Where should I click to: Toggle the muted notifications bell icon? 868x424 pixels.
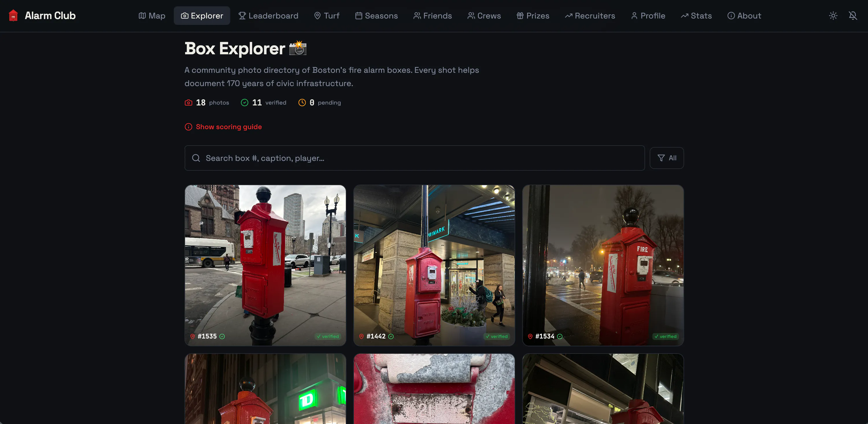point(852,16)
